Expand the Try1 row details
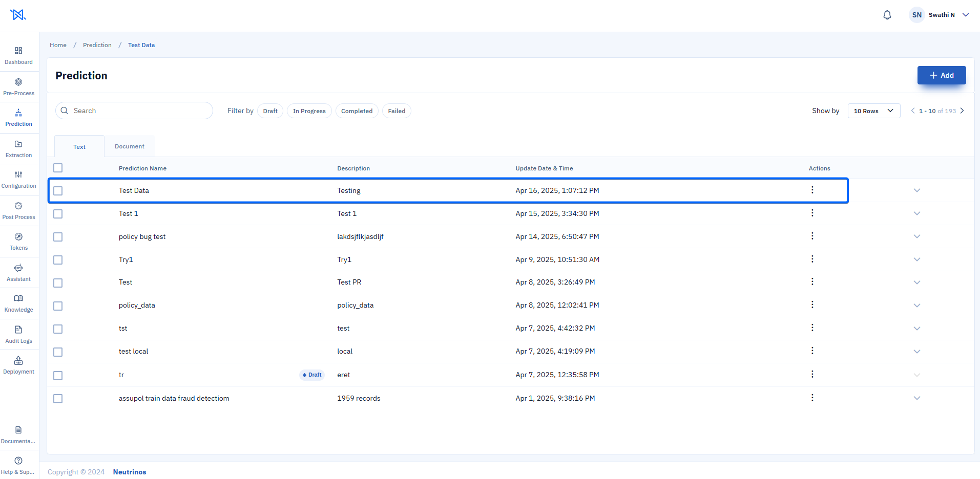The image size is (980, 479). tap(917, 259)
